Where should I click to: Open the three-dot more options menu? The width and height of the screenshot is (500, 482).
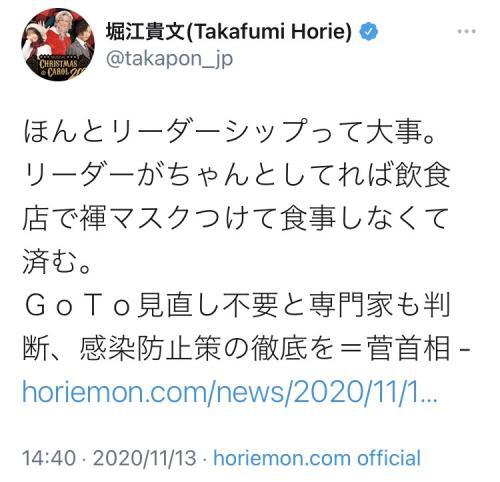467,32
